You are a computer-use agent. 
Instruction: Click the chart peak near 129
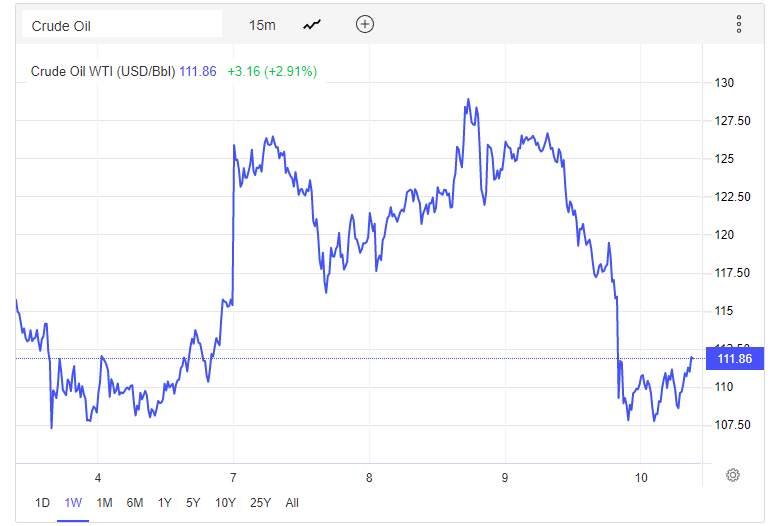[468, 101]
